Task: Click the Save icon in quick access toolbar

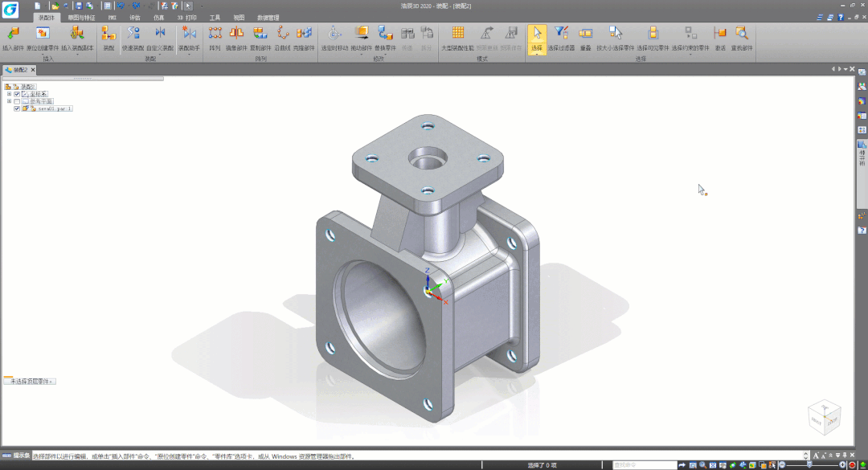Action: click(79, 6)
